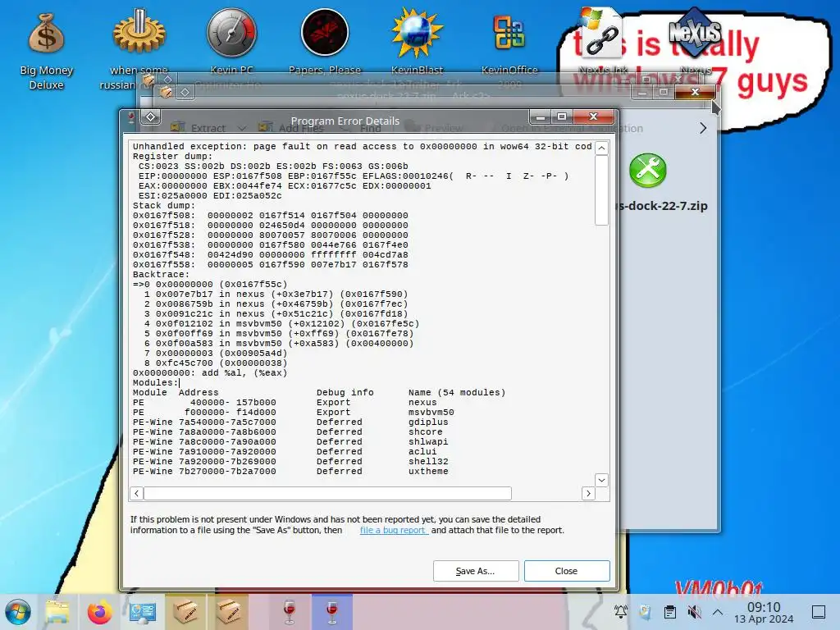Screen dimensions: 840x630
Task: Click the module row for aclui
Action: click(285, 452)
